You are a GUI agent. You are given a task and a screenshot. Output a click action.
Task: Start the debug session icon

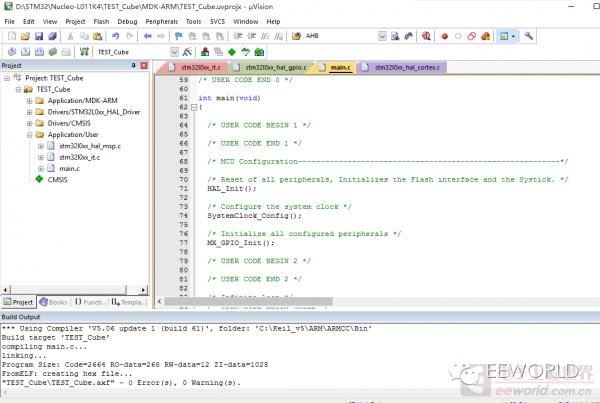click(425, 36)
